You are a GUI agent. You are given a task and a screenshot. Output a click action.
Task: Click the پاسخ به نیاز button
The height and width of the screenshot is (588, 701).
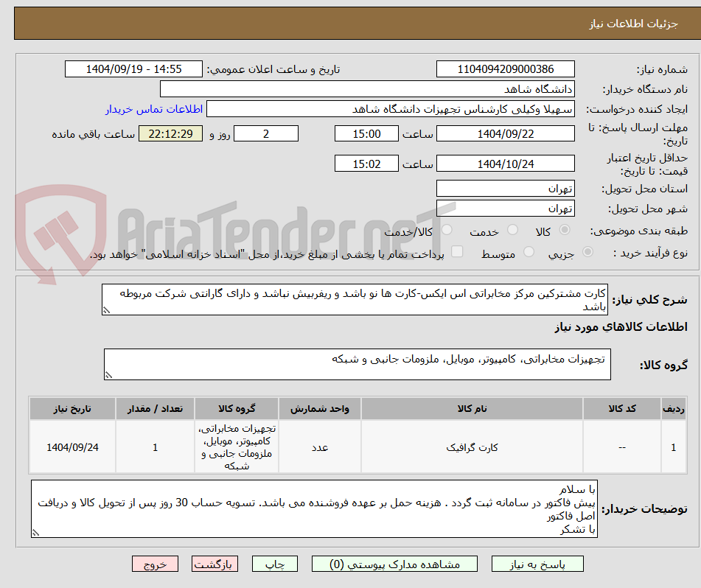(537, 564)
